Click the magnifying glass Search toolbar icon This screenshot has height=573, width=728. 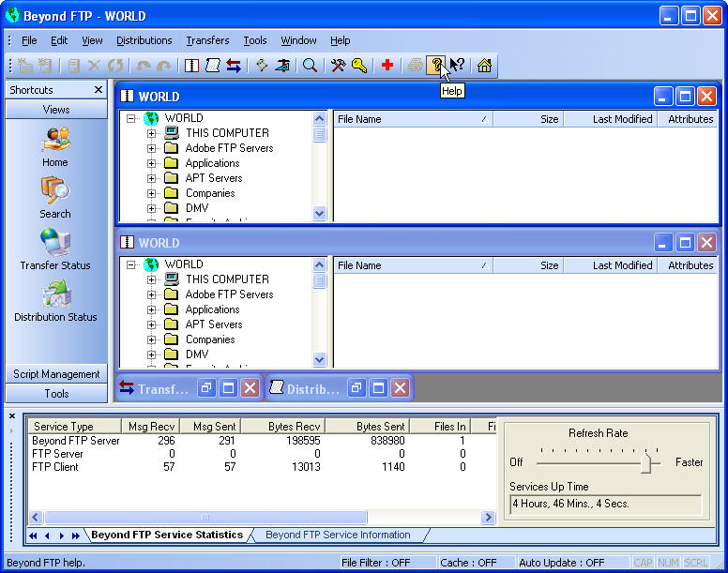[x=310, y=66]
